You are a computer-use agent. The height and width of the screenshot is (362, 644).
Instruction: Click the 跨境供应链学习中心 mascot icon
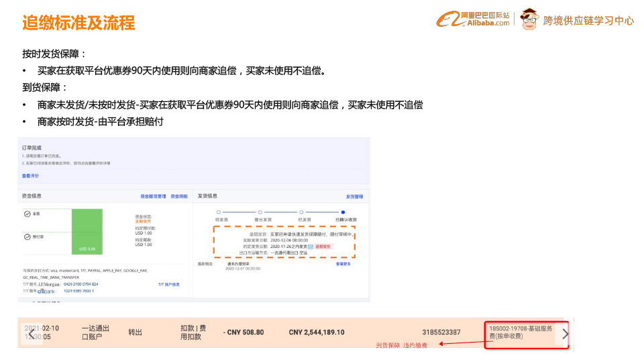click(x=530, y=19)
